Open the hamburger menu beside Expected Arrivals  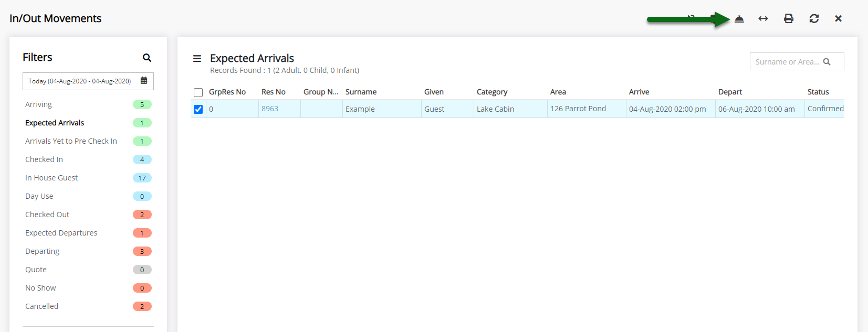197,59
